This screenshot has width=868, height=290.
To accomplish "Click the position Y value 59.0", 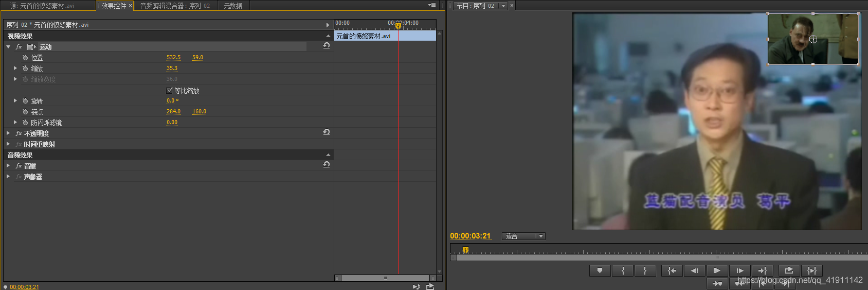I will (x=197, y=58).
